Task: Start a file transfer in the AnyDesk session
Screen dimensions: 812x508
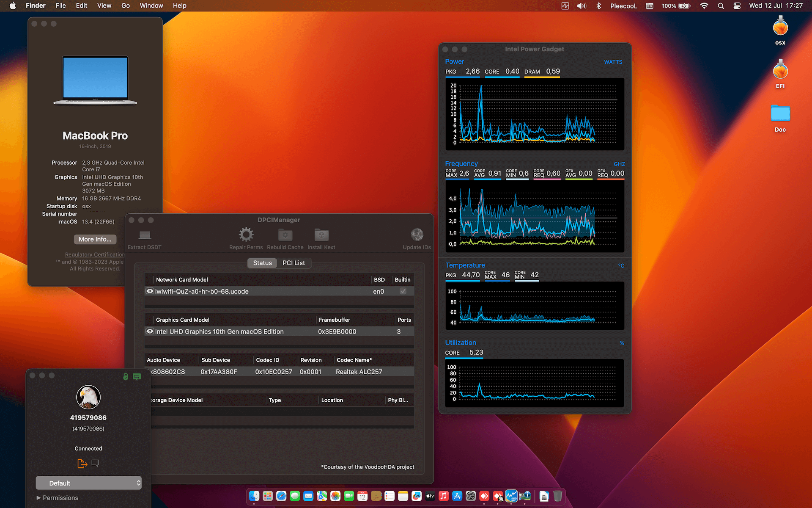Action: click(82, 463)
